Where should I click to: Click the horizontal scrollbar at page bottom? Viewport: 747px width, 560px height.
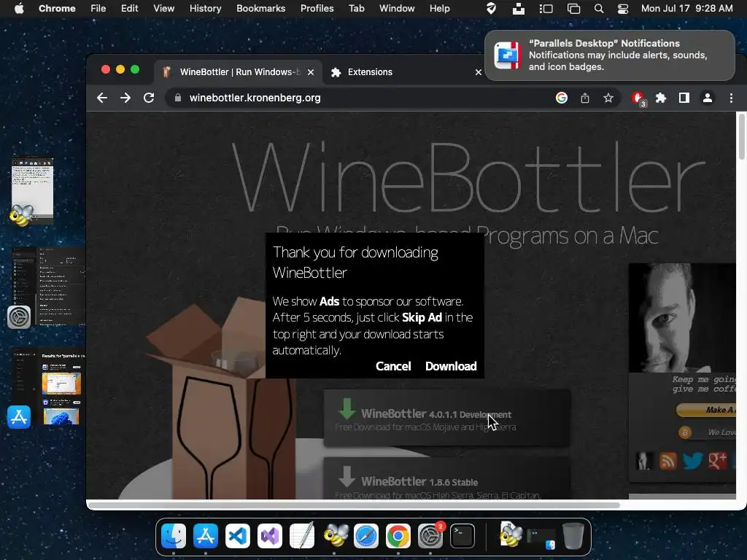click(x=354, y=505)
